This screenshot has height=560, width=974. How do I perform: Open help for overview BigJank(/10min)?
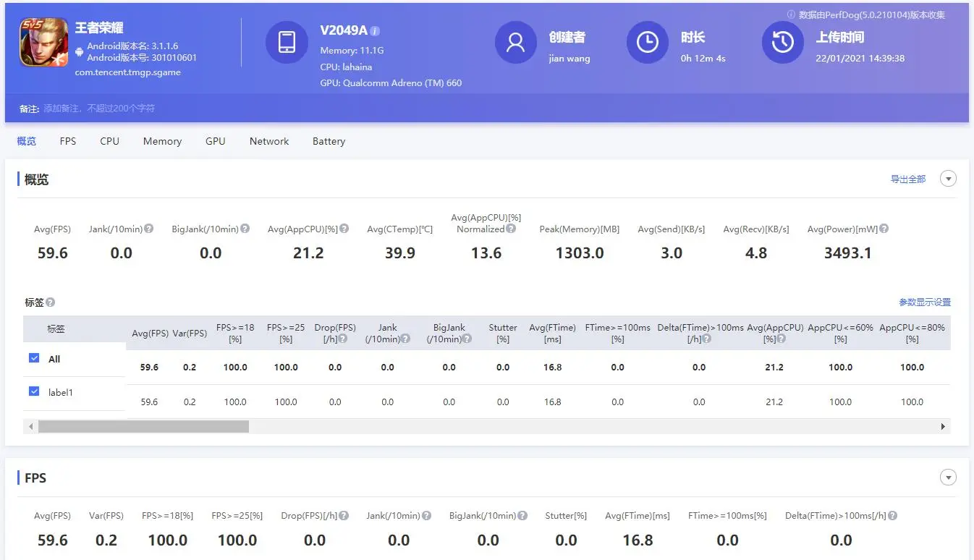click(x=245, y=229)
